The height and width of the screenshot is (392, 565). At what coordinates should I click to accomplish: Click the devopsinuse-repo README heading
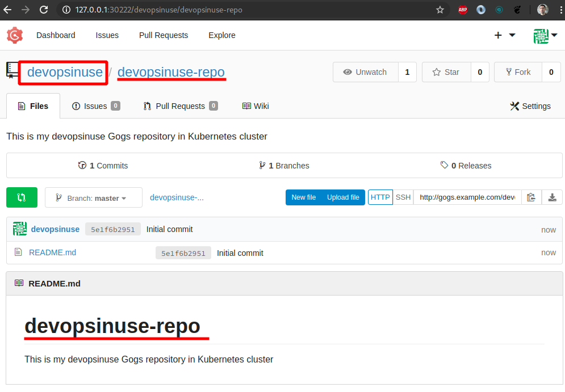point(112,326)
